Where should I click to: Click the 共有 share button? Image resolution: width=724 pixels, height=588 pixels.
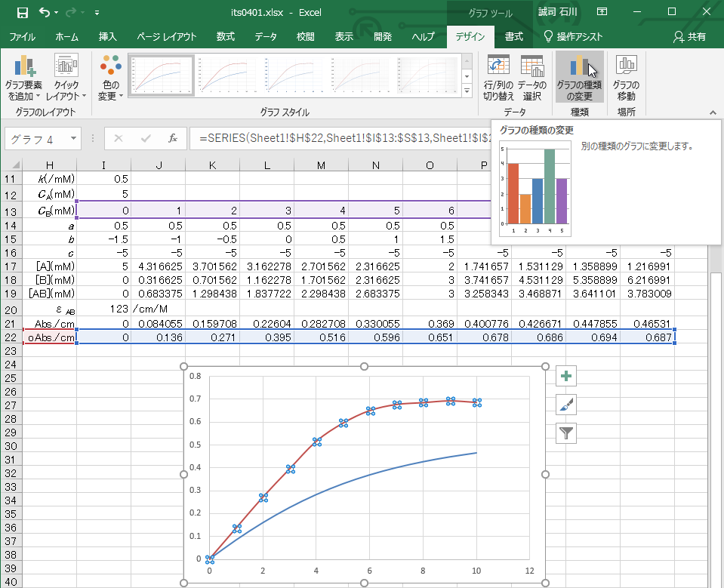[689, 37]
